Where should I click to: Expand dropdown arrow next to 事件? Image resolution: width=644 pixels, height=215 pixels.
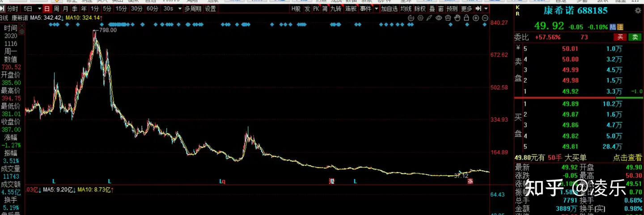[377, 8]
